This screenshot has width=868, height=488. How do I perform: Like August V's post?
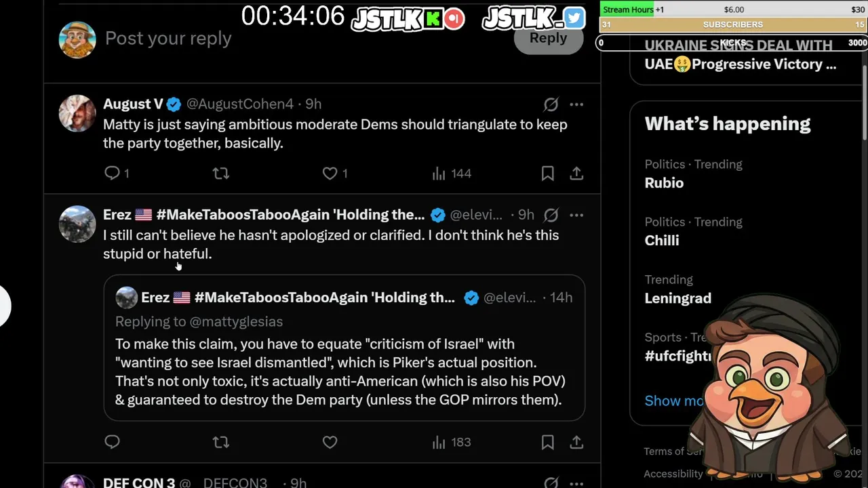330,174
